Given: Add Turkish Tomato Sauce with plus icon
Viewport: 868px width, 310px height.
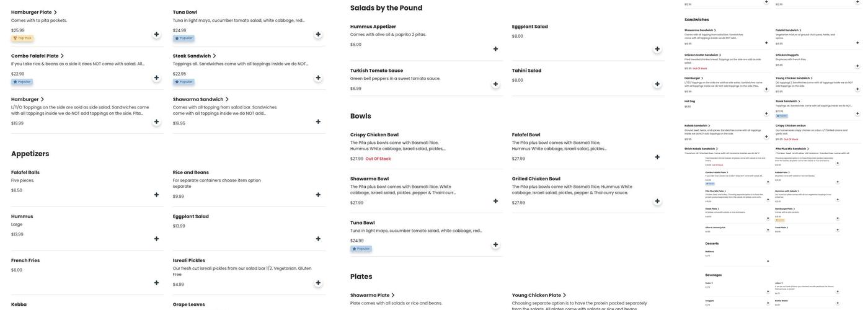Looking at the screenshot, I should [495, 84].
